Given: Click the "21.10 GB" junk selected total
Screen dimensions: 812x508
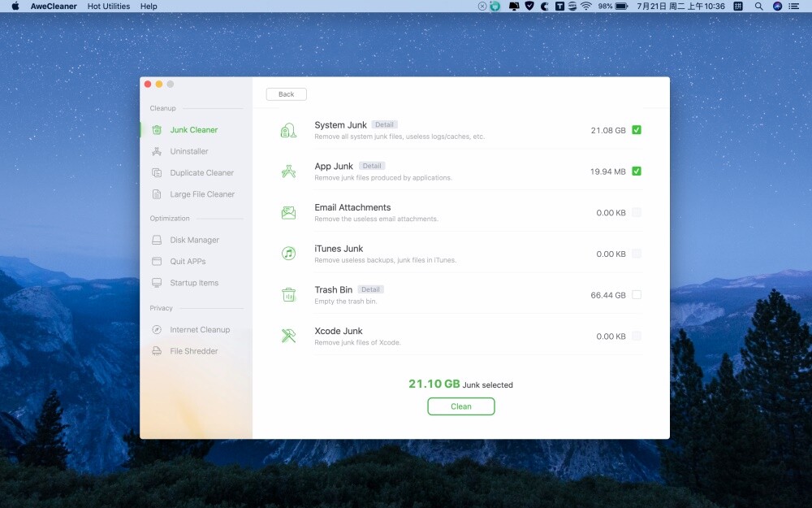Looking at the screenshot, I should click(434, 384).
